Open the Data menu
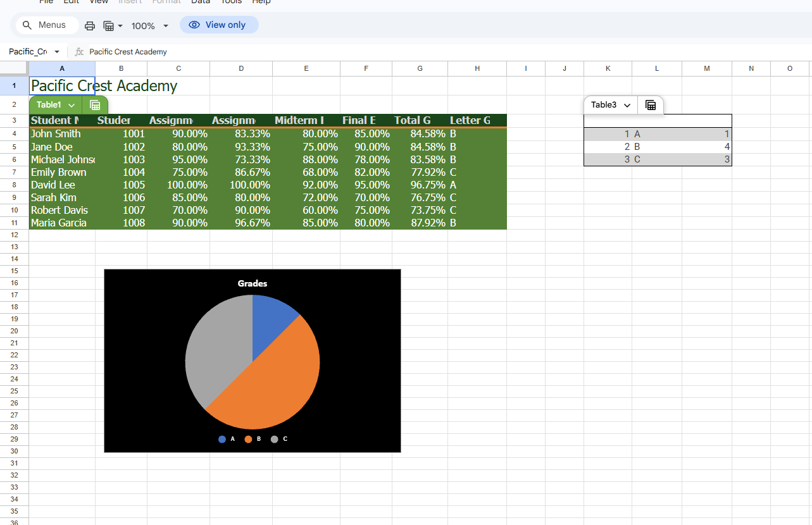This screenshot has height=525, width=812. tap(201, 2)
